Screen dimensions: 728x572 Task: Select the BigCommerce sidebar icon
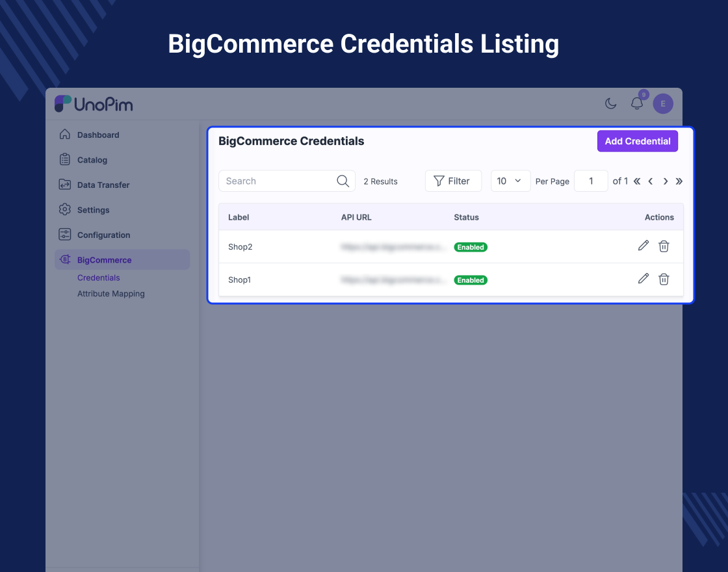[65, 259]
